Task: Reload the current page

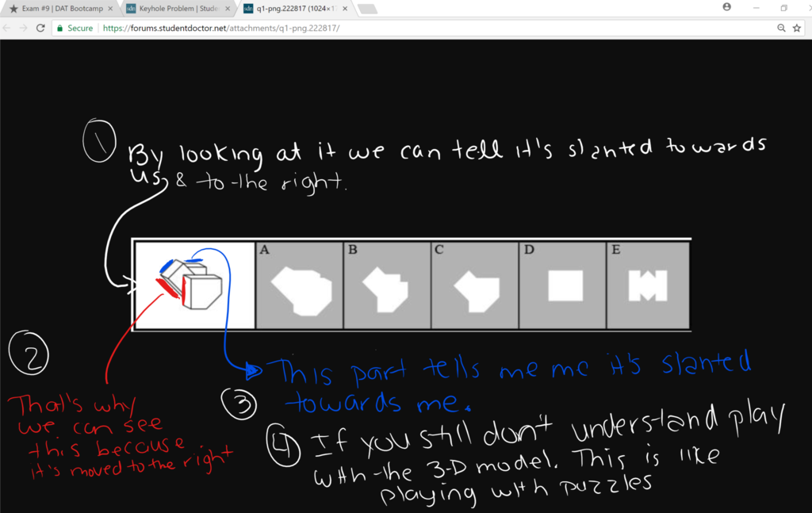Action: 39,28
